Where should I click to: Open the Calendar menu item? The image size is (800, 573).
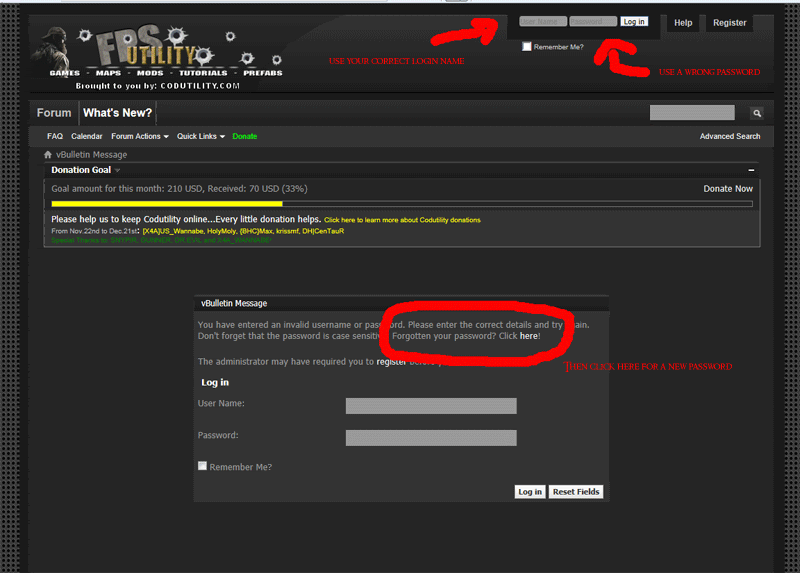(87, 136)
